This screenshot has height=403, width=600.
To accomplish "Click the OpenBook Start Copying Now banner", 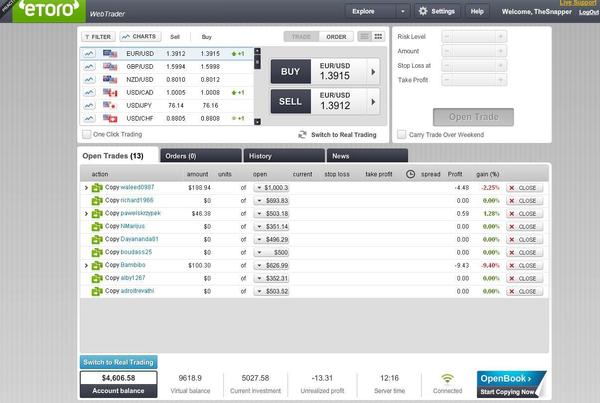I will 511,384.
